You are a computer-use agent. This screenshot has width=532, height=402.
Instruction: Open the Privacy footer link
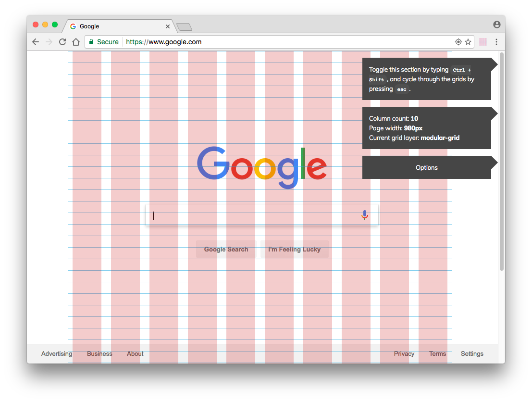[404, 354]
